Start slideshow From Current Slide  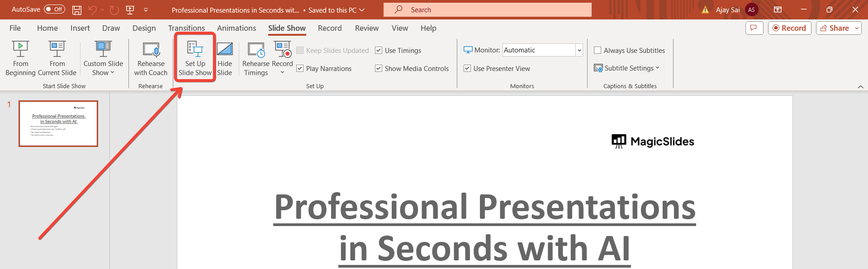point(57,58)
